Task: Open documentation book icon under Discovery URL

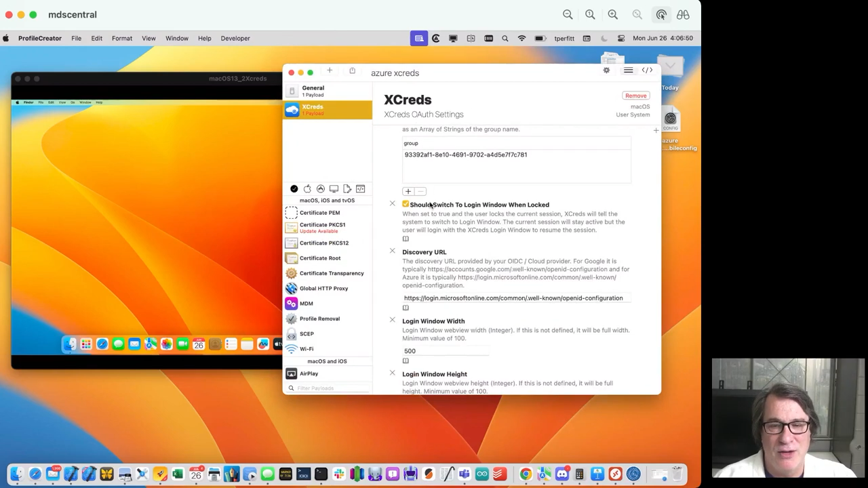Action: 406,308
